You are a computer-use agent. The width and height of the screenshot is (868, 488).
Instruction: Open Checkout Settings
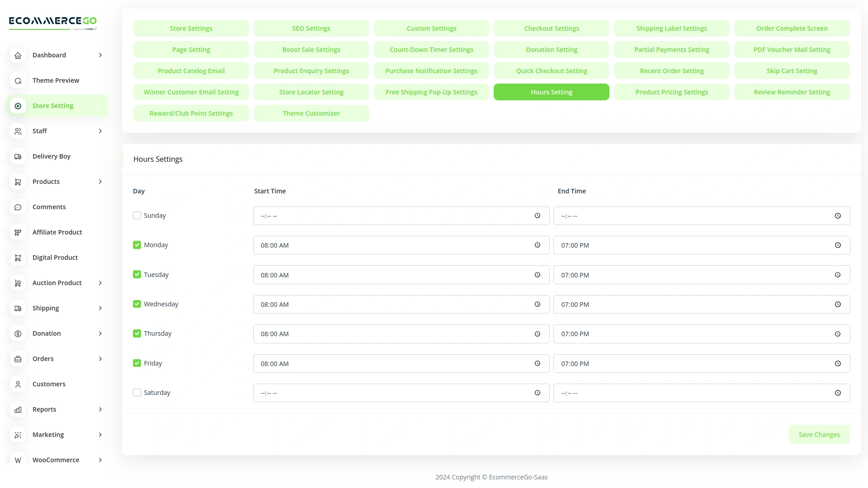point(552,28)
